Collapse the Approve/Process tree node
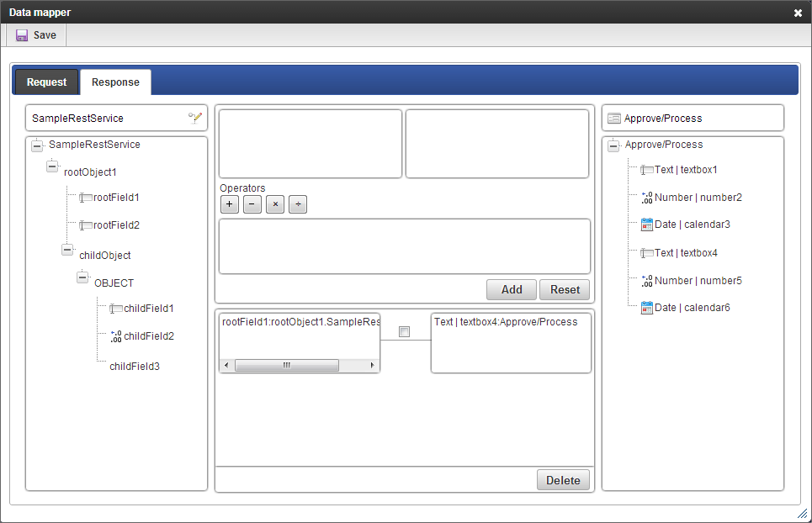 pyautogui.click(x=613, y=145)
